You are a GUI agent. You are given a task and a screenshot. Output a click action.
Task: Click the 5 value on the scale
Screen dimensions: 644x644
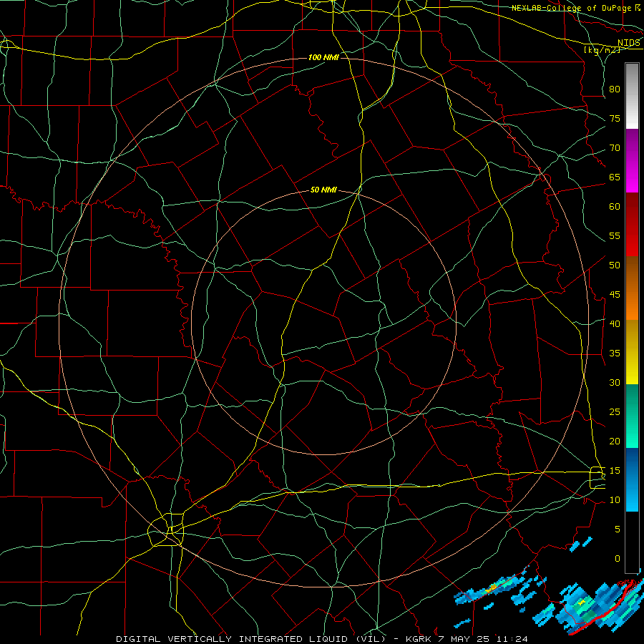pos(618,530)
